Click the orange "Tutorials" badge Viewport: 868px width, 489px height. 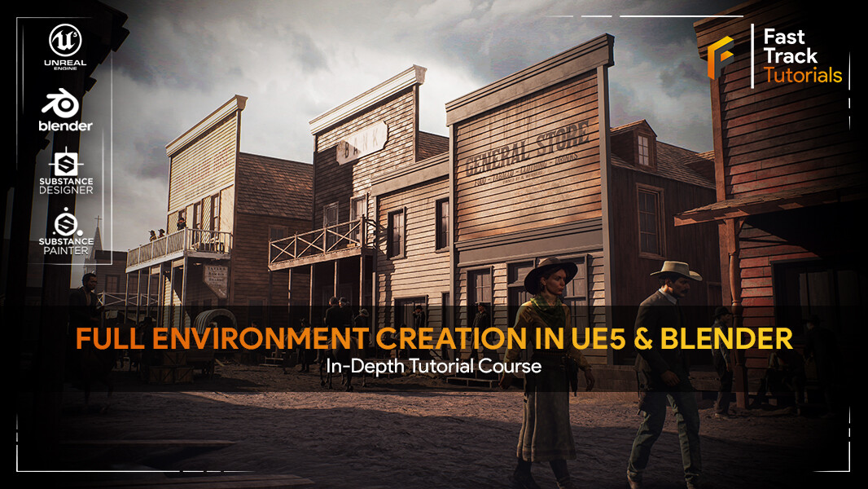[804, 76]
